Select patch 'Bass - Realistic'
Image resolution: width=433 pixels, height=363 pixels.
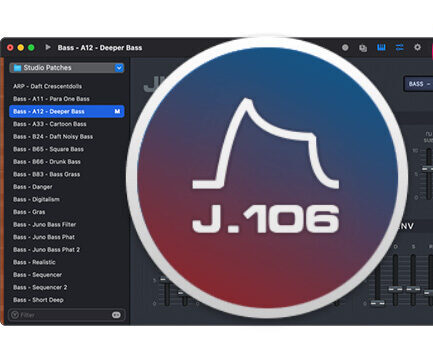tap(34, 262)
